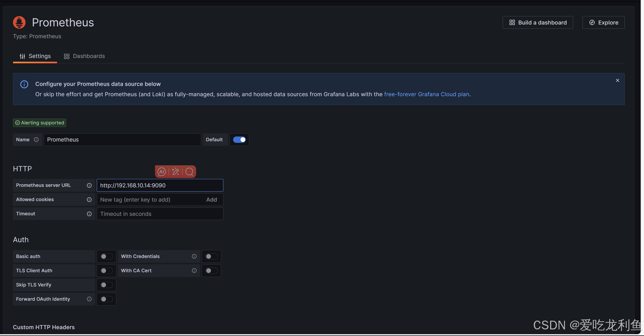Switch to the Dashboards tab
644x336 pixels.
[x=84, y=56]
